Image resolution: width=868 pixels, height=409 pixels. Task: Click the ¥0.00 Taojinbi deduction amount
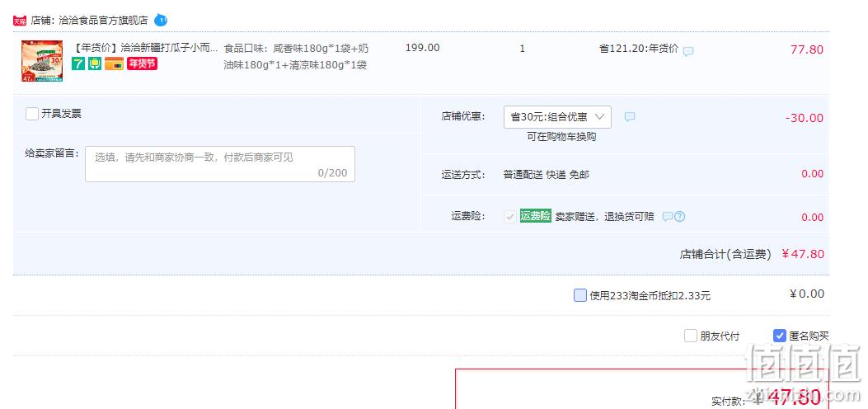coord(806,294)
